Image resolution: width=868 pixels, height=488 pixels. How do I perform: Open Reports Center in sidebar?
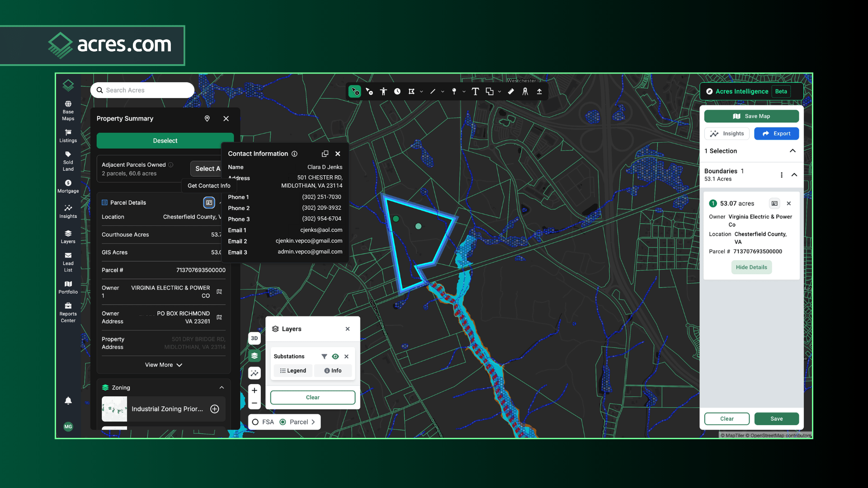[68, 313]
